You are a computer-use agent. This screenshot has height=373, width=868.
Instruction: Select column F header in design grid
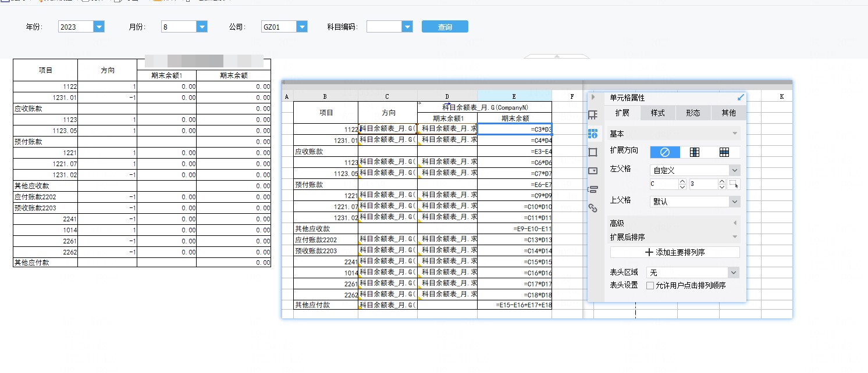point(572,96)
